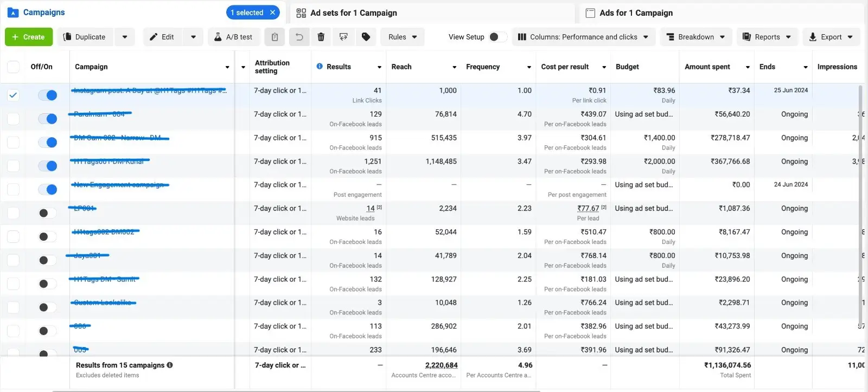Turn off the second campaign's on/off switch
Screen dimensions: 868x392
[x=48, y=119]
